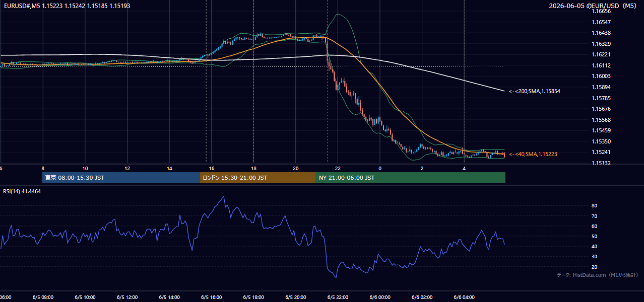Screen dimensions: 644x302
Task: Click RSI axis level 70
Action: (x=594, y=216)
